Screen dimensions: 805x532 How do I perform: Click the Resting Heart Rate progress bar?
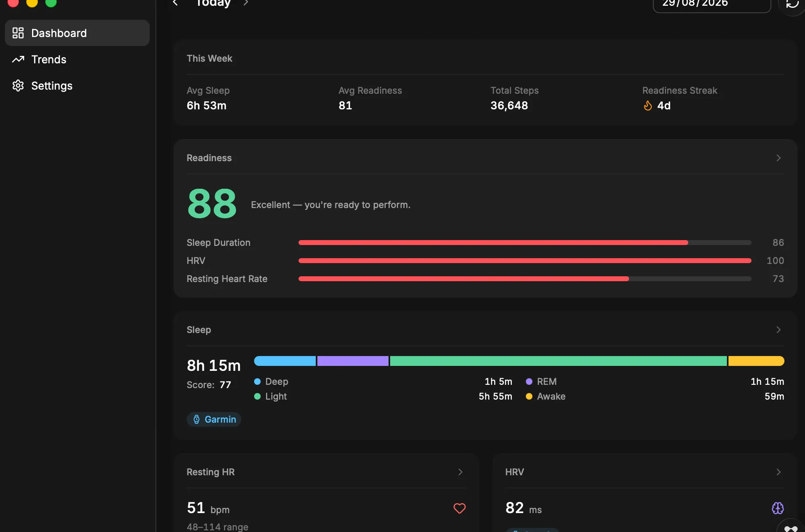pyautogui.click(x=525, y=279)
